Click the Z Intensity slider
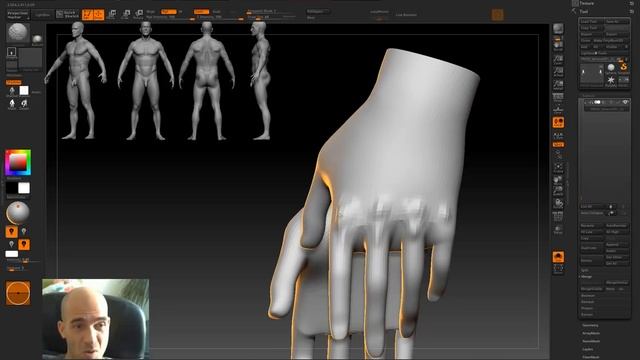Image resolution: width=640 pixels, height=360 pixels. pos(220,17)
